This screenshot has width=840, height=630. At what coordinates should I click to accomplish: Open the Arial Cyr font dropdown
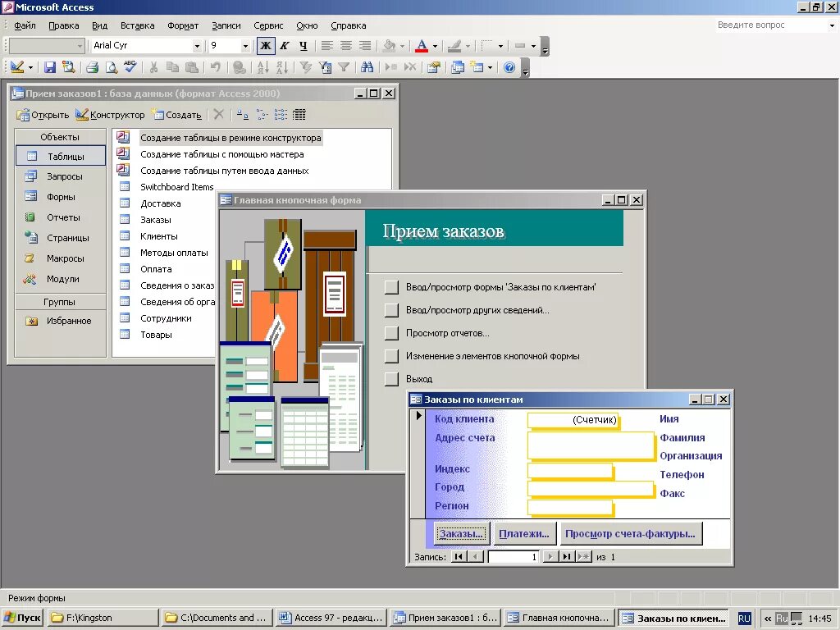point(197,46)
